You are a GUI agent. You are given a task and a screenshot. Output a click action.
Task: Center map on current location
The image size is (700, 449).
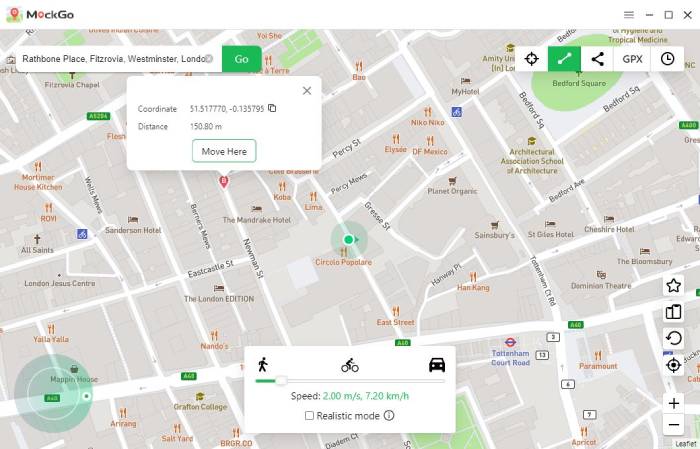(x=673, y=365)
